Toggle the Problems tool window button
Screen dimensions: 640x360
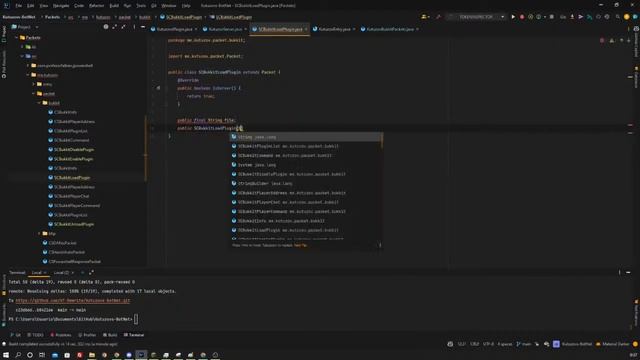[x=61, y=335]
